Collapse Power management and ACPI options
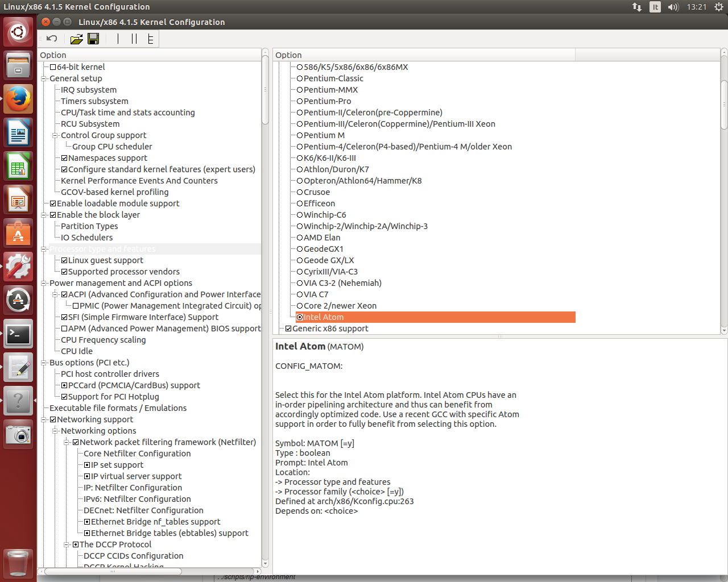Viewport: 728px width, 582px height. (44, 283)
